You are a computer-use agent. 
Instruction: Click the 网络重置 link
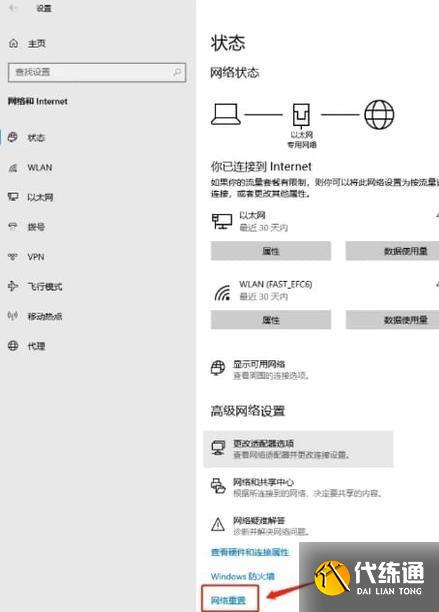tap(228, 600)
